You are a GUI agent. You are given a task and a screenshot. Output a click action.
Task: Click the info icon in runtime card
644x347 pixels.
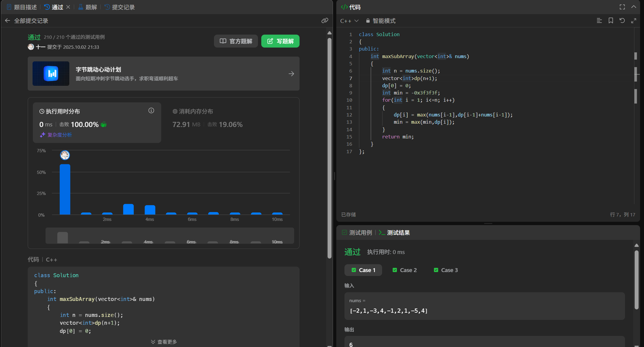click(x=151, y=110)
